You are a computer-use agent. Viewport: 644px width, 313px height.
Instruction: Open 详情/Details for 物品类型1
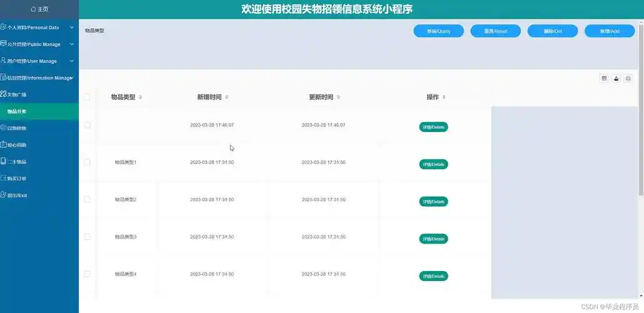pyautogui.click(x=433, y=164)
